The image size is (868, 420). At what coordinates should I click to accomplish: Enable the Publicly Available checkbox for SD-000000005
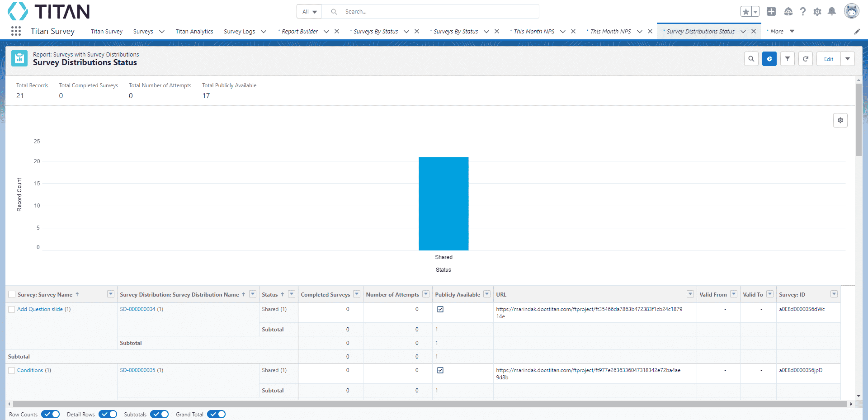click(x=440, y=370)
